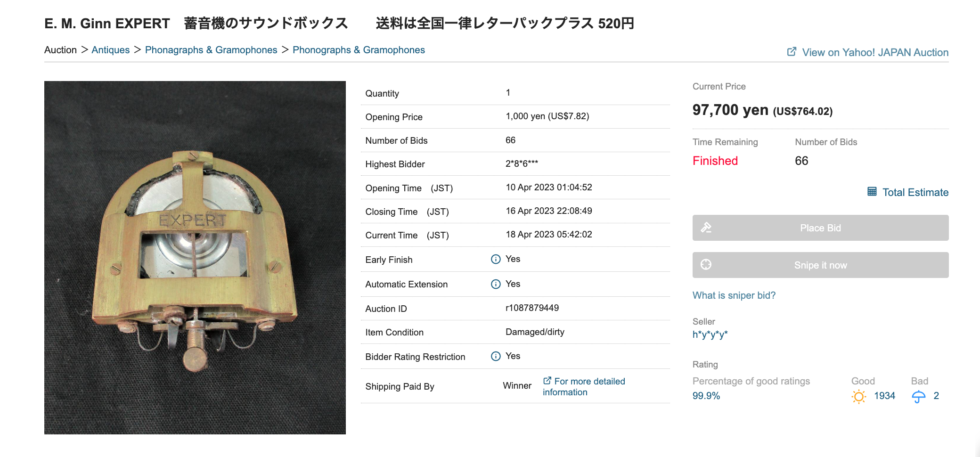
Task: Click the Automatic Extension info icon
Action: coord(496,284)
